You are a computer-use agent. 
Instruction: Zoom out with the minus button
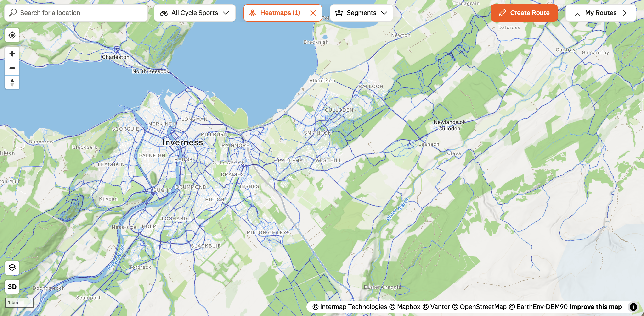pos(12,68)
